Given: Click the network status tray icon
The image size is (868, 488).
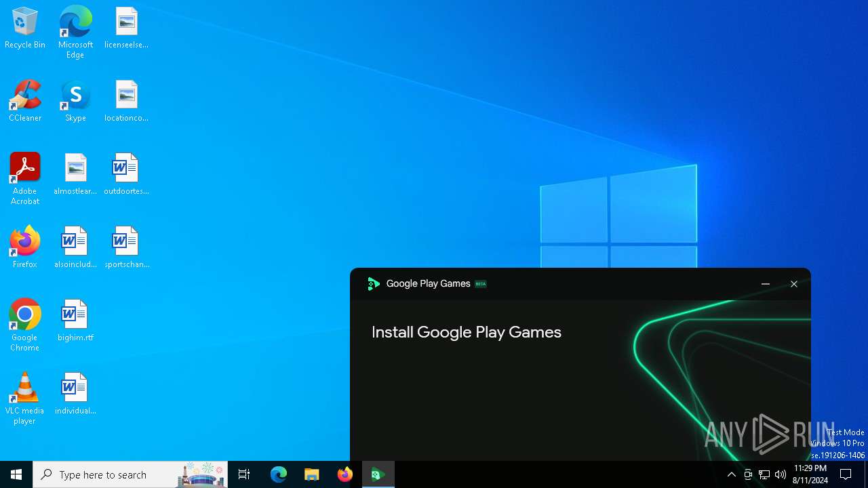Looking at the screenshot, I should click(x=764, y=474).
